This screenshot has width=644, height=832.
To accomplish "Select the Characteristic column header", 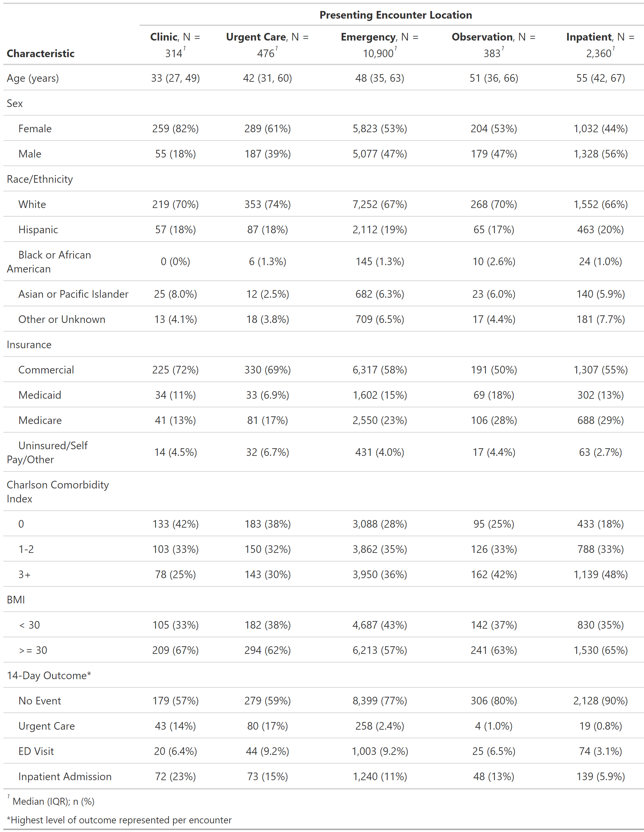I will pyautogui.click(x=41, y=53).
